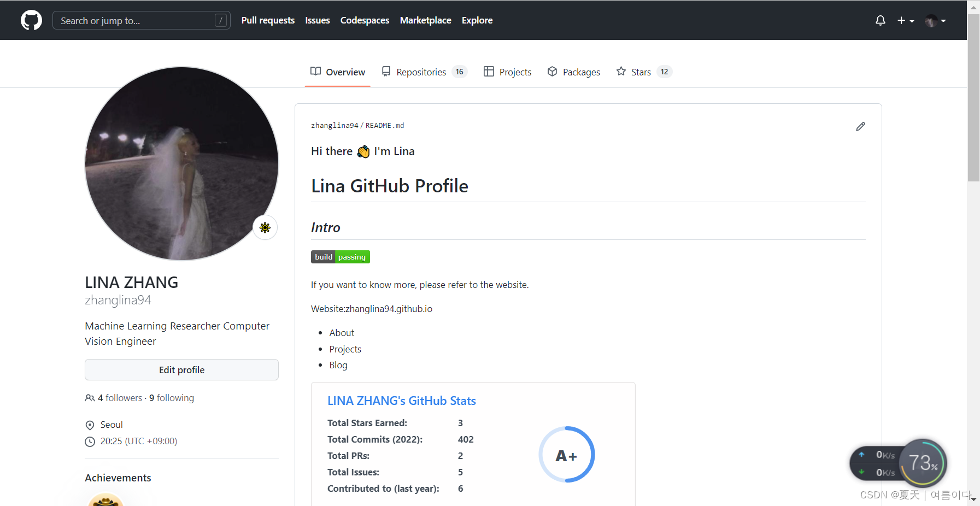Screen dimensions: 980x506
Task: Click Total Commits (2022) value 402
Action: coord(466,439)
